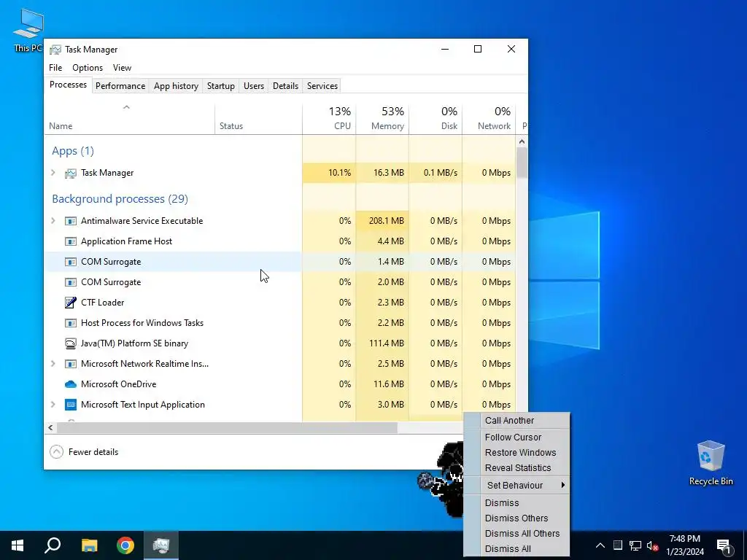Expand the Microsoft Network Realtime Inspection row
Screen dimensions: 747x560
pos(53,364)
